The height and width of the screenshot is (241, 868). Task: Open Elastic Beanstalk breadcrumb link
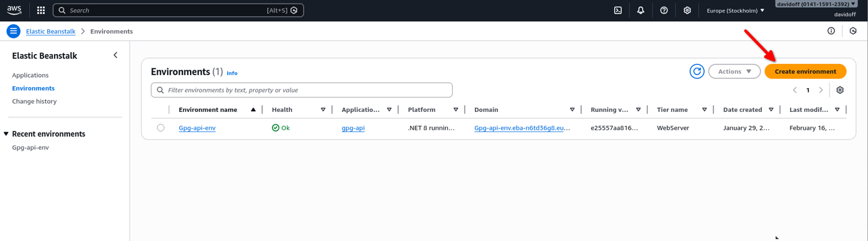click(51, 31)
